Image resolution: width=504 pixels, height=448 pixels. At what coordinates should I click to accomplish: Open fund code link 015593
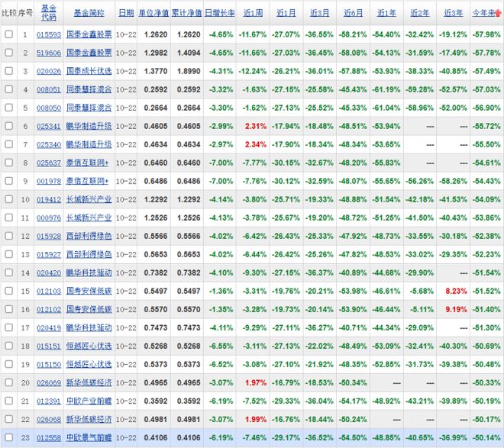49,34
